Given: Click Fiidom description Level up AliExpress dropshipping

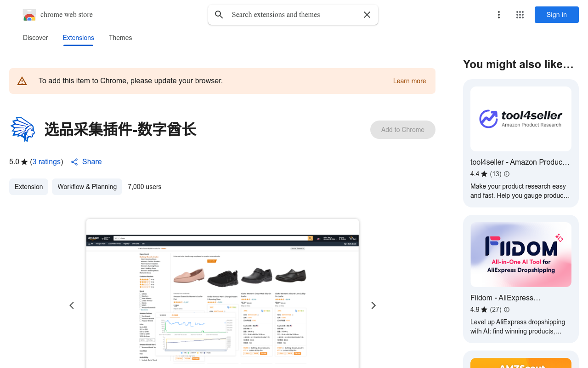Looking at the screenshot, I should pos(518,327).
